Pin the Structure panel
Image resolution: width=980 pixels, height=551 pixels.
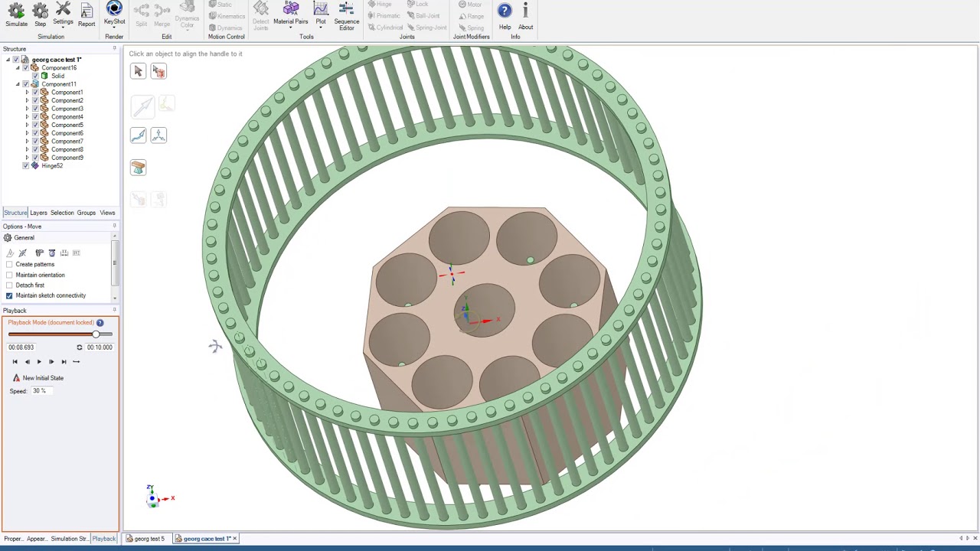[114, 49]
